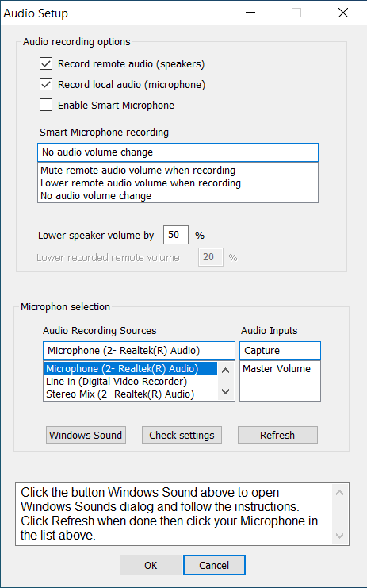Toggle Record local audio (microphone) checkbox
This screenshot has height=588, width=367.
click(x=46, y=84)
